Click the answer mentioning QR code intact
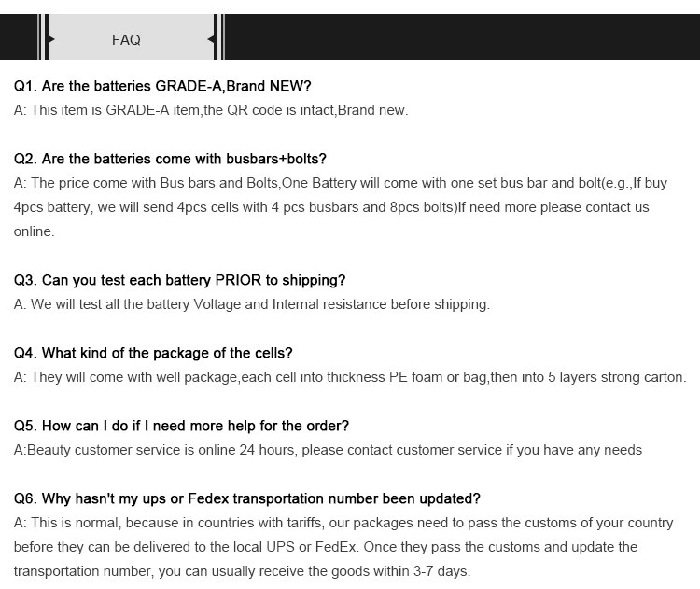 [x=211, y=110]
